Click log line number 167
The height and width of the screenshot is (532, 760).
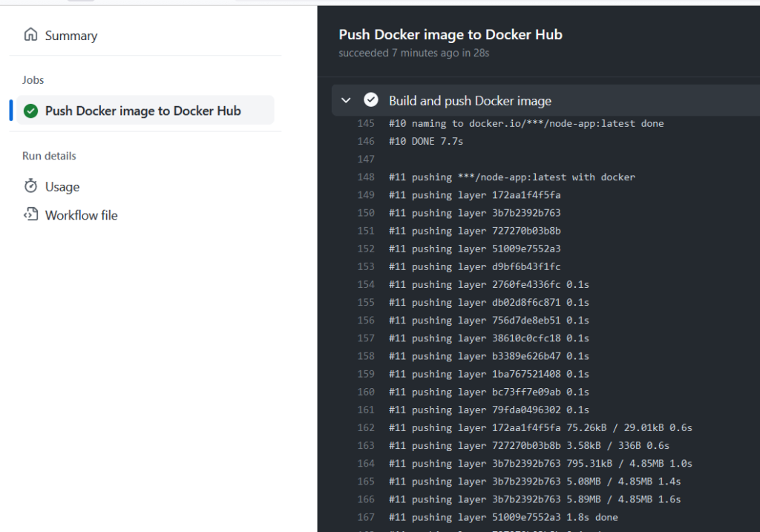(x=366, y=517)
